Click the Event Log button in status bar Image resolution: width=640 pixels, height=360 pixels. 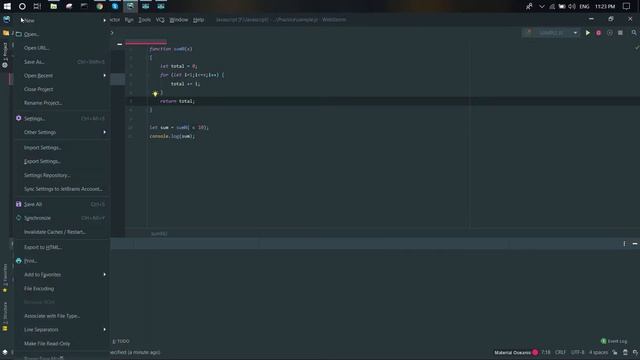pyautogui.click(x=614, y=341)
